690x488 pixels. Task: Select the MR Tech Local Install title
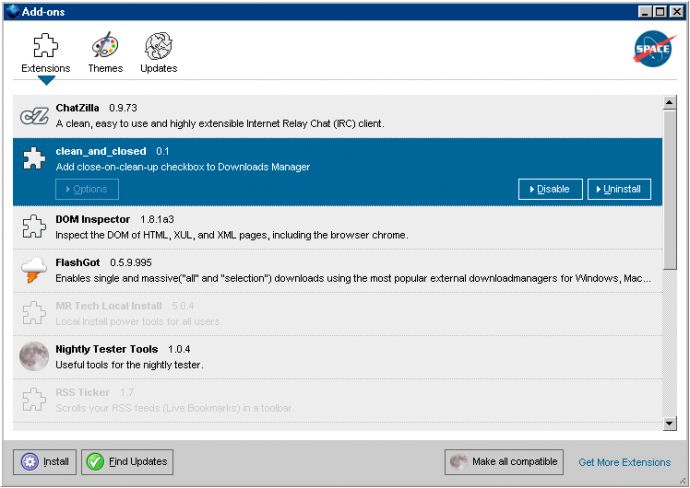click(109, 305)
